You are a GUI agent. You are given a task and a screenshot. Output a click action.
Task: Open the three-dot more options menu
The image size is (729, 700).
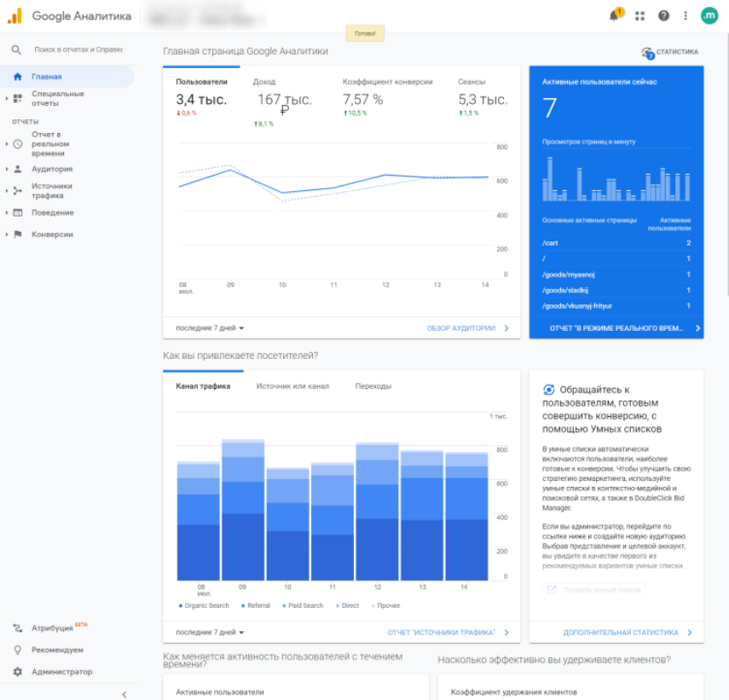[x=686, y=16]
